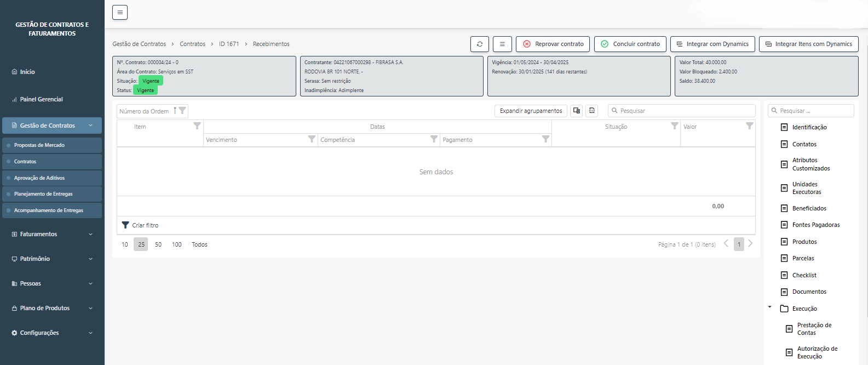Open the filter on Pagamento column
This screenshot has width=868, height=365.
[x=545, y=139]
